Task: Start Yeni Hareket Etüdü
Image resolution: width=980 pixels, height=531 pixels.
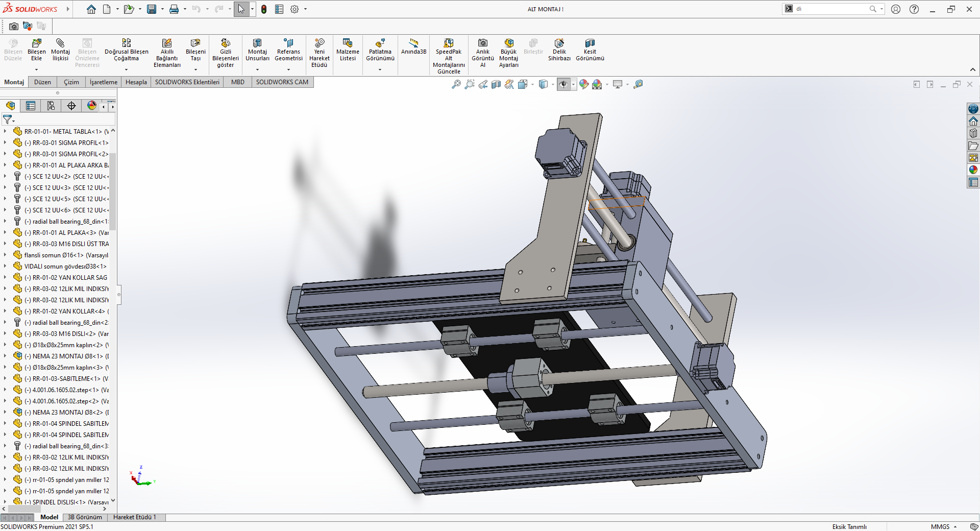Action: click(320, 53)
